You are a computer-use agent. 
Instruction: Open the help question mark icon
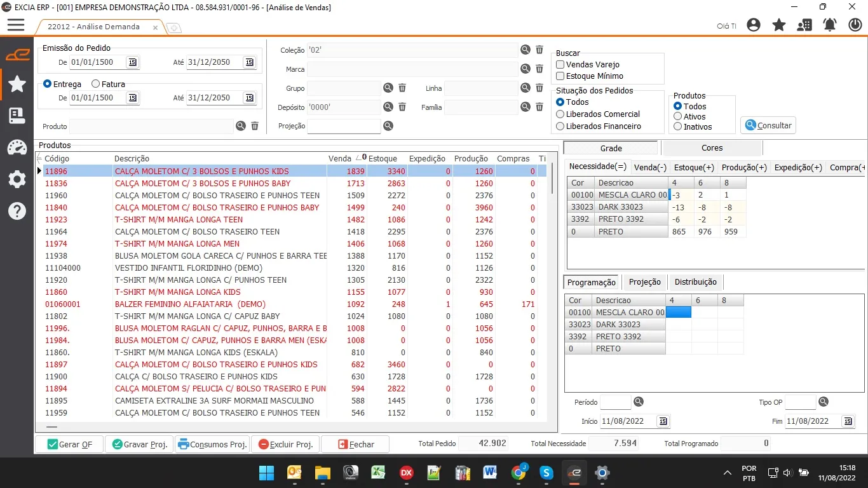[x=17, y=211]
